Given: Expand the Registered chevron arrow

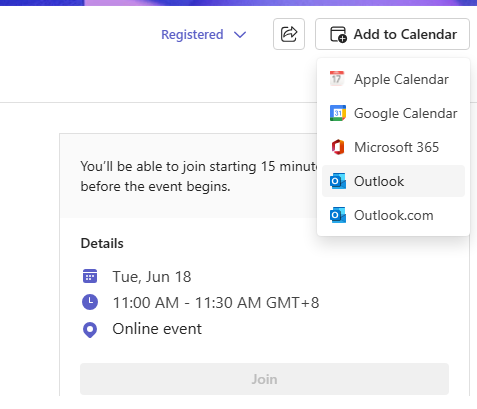Looking at the screenshot, I should click(240, 35).
